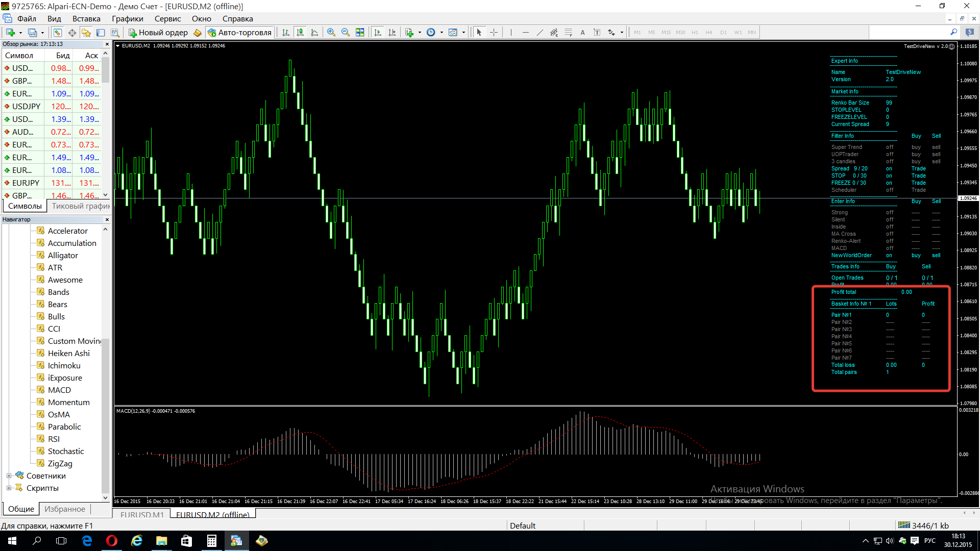The width and height of the screenshot is (980, 551).
Task: Switch to D1 timeframe
Action: point(723,32)
